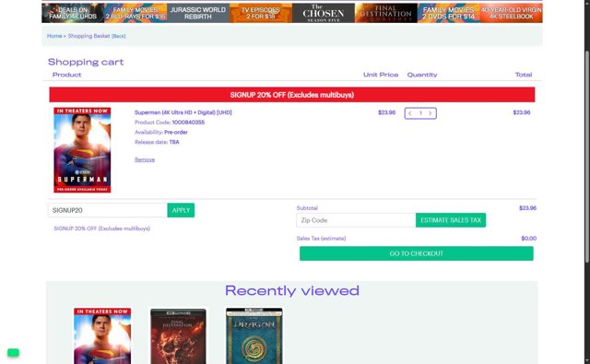The image size is (590, 364).
Task: Click the Product Code 1000840355 text
Action: pos(170,123)
